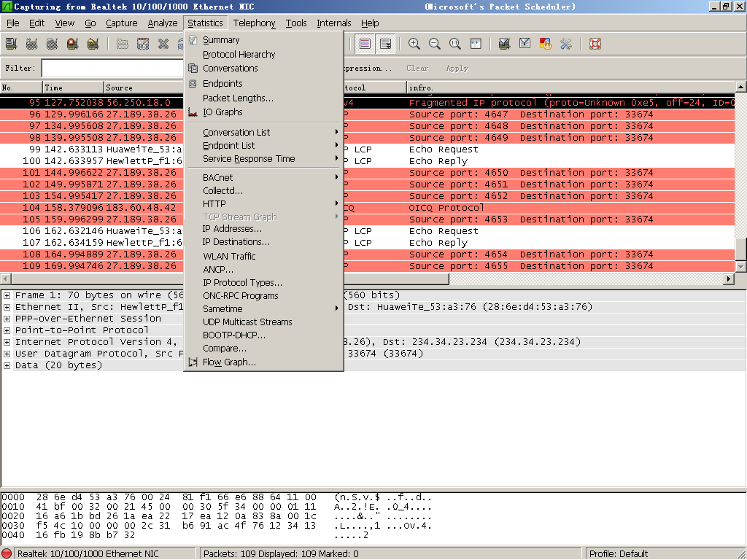This screenshot has height=560, width=747.
Task: Expand the Data (20 bytes) node
Action: pyautogui.click(x=7, y=365)
